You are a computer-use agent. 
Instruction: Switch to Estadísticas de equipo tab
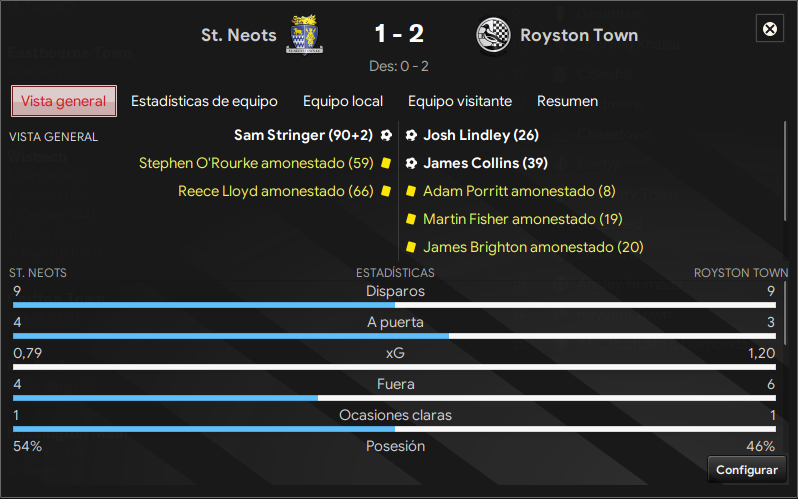pyautogui.click(x=204, y=101)
